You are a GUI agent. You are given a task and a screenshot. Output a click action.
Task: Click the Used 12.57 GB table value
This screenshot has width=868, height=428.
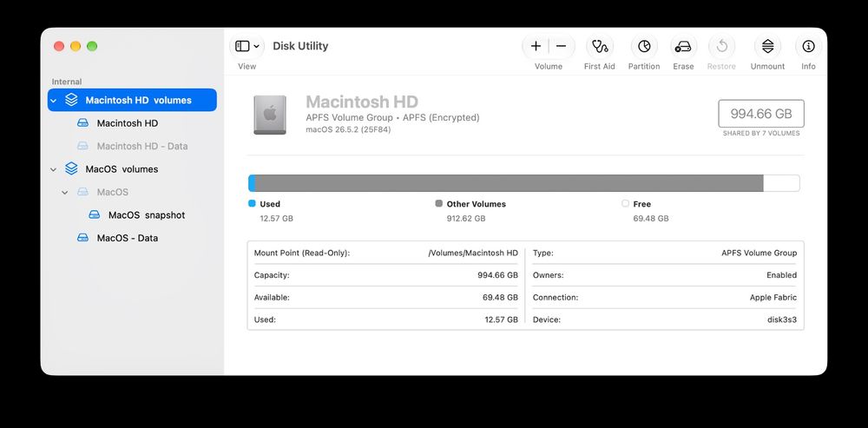(502, 319)
